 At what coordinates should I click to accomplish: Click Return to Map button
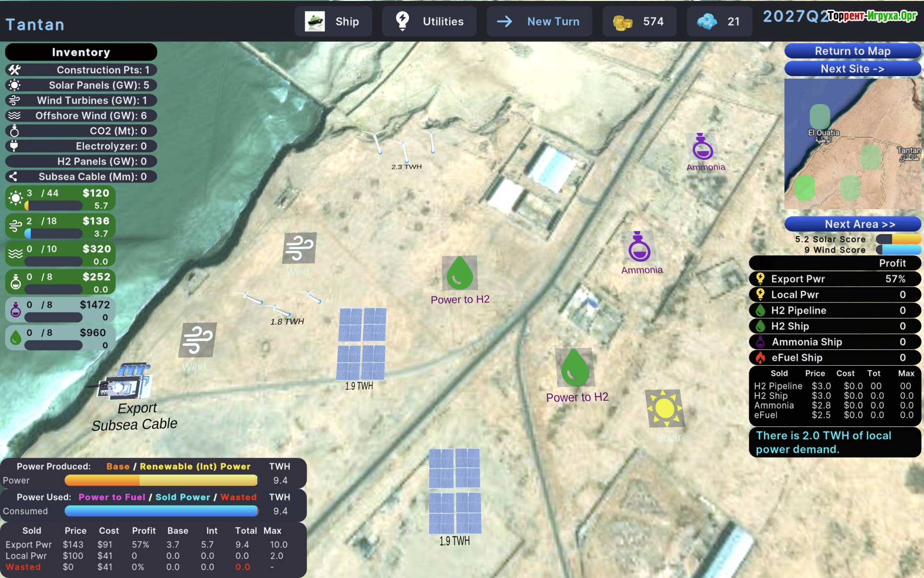pyautogui.click(x=852, y=51)
